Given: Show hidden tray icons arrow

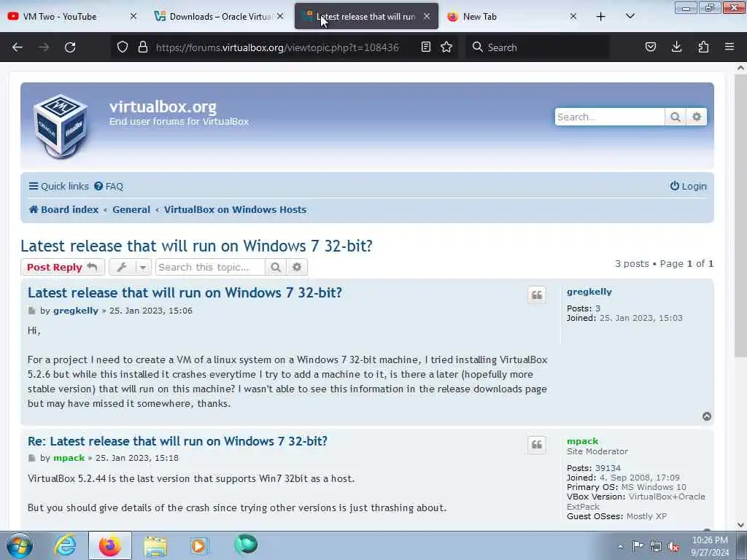Looking at the screenshot, I should (620, 546).
